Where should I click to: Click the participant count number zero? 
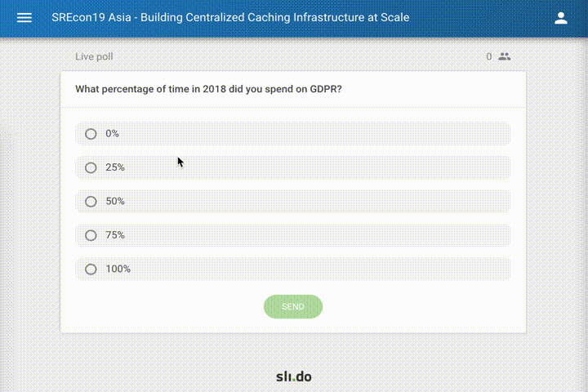(489, 56)
